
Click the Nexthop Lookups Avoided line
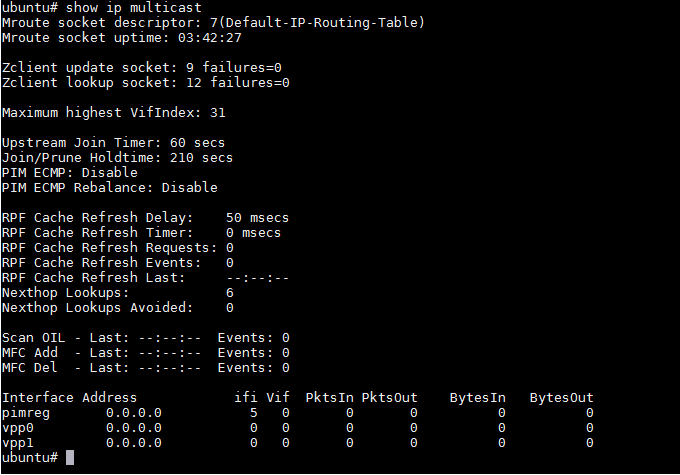[117, 307]
